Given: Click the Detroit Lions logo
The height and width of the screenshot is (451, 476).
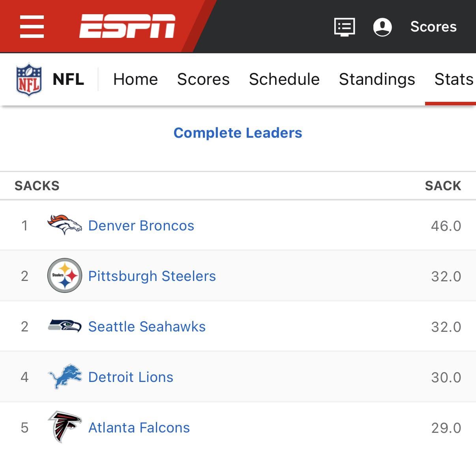Looking at the screenshot, I should (64, 376).
